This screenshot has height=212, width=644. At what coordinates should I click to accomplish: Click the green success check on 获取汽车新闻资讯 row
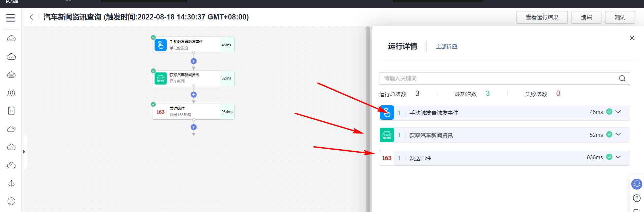tap(609, 135)
